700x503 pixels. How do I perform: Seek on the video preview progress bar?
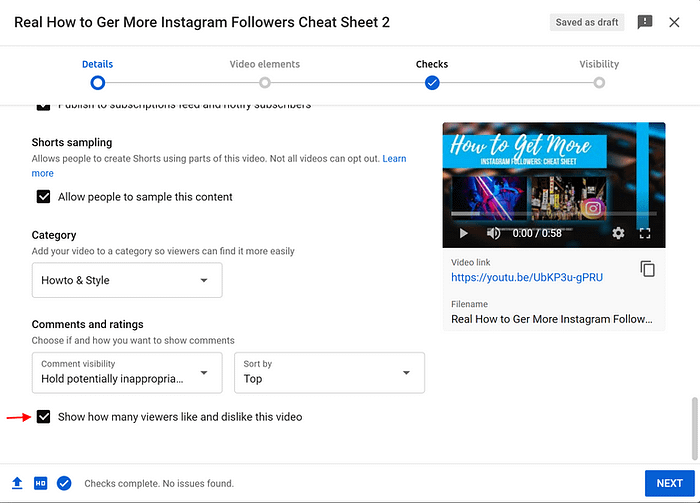coord(554,214)
